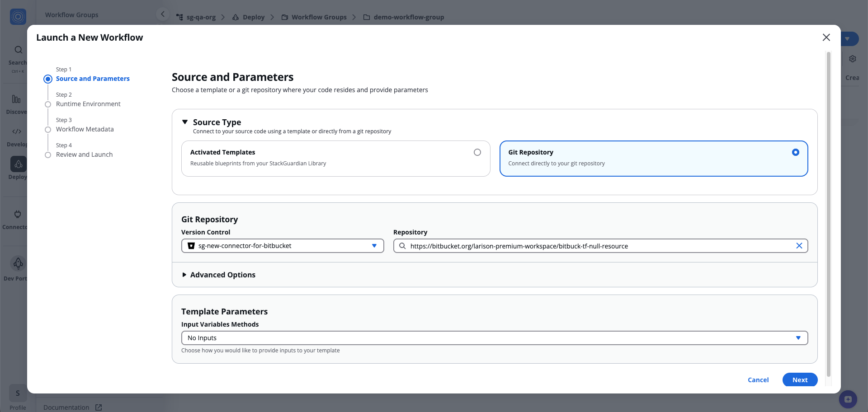Screen dimensions: 868x412
Task: Select the Activated Templates radio button
Action: click(477, 152)
